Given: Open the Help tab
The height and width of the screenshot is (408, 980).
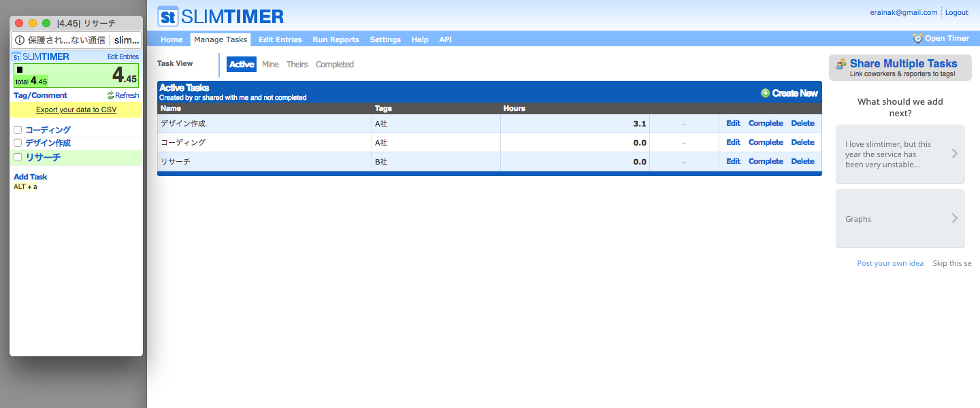Looking at the screenshot, I should 420,39.
